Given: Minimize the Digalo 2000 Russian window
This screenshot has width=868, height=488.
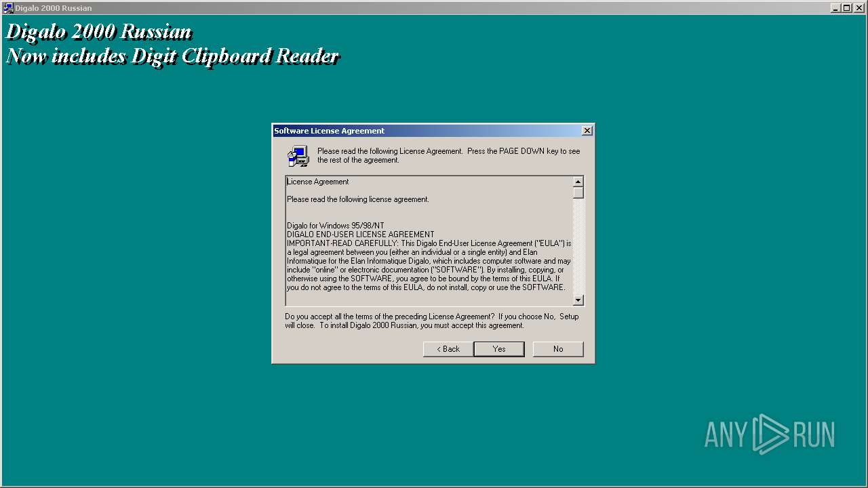Looking at the screenshot, I should tap(835, 8).
